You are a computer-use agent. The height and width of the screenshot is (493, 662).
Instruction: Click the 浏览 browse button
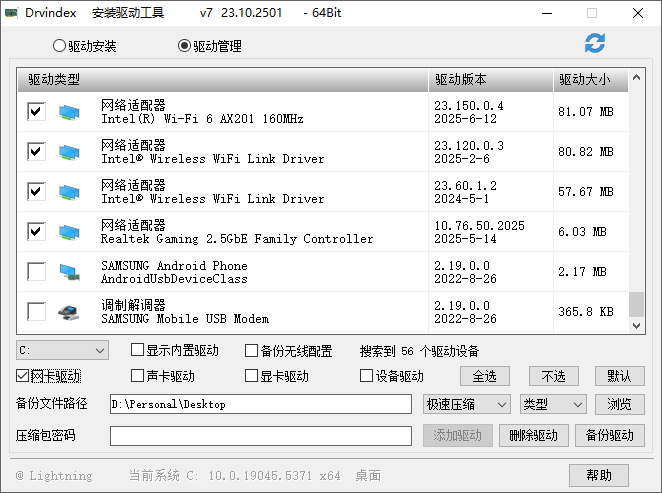coord(619,404)
